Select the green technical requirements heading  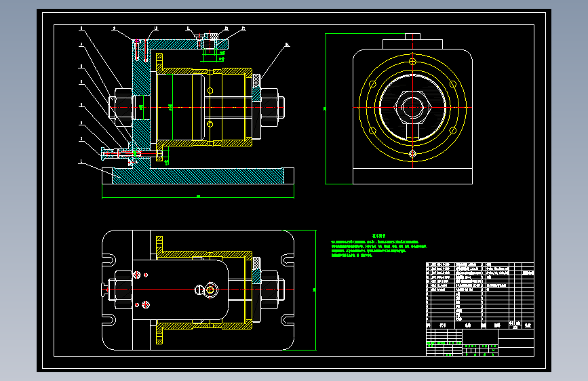[x=378, y=236]
